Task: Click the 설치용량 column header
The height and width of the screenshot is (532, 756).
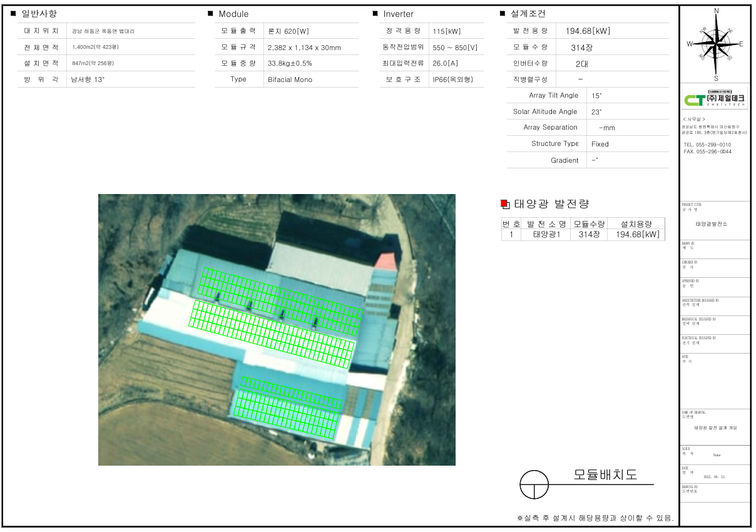Action: pos(636,223)
